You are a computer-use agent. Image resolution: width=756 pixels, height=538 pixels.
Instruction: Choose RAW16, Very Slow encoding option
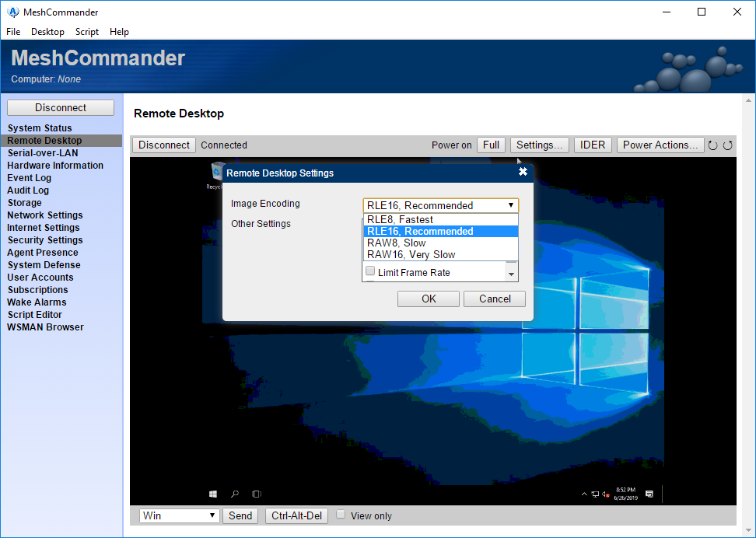pos(441,254)
